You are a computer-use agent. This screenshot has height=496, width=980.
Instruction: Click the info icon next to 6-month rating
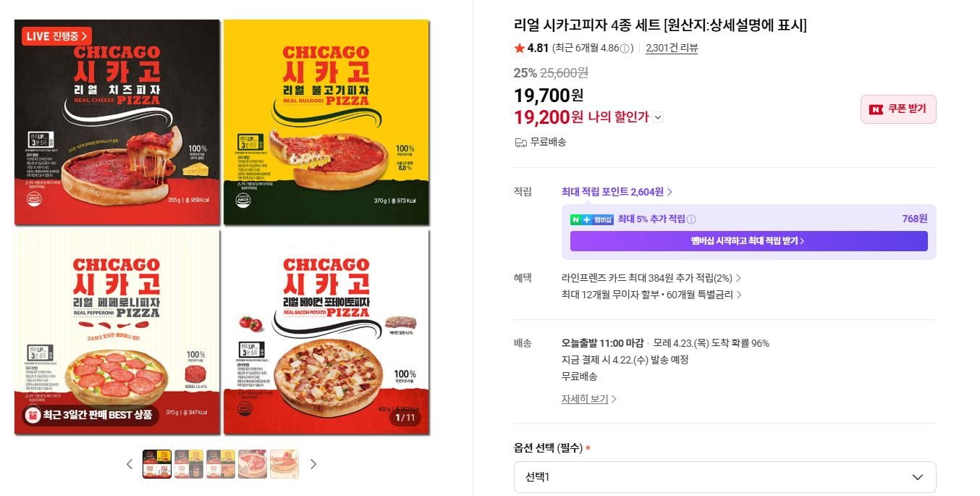(625, 49)
